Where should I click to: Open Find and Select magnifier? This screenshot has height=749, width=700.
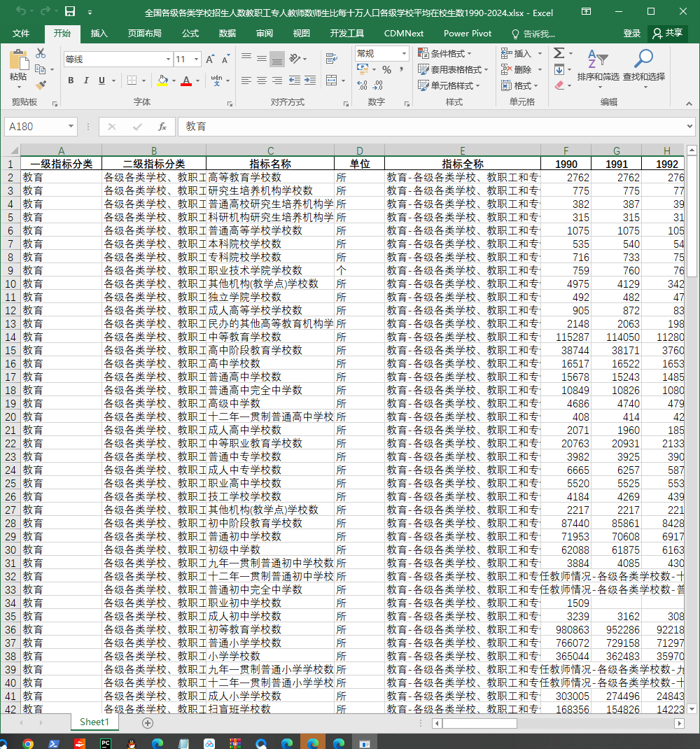[x=643, y=69]
